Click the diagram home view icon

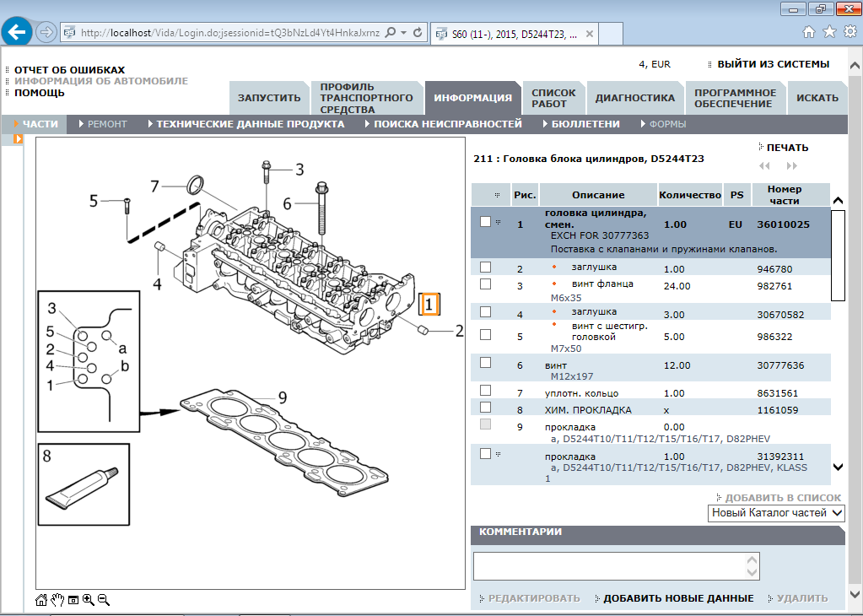pos(41,600)
